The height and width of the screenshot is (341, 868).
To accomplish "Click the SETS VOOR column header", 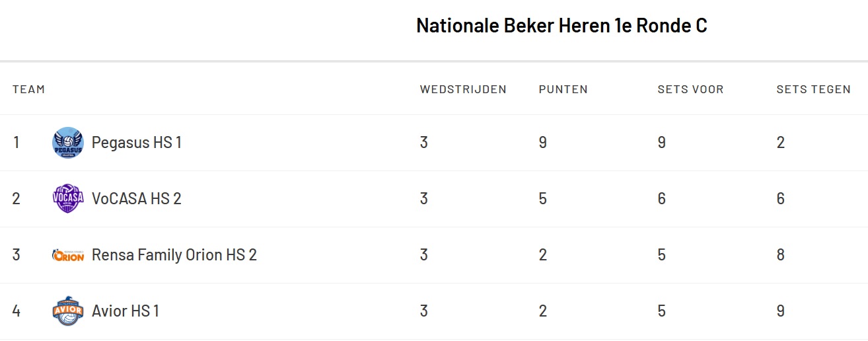I will 690,89.
